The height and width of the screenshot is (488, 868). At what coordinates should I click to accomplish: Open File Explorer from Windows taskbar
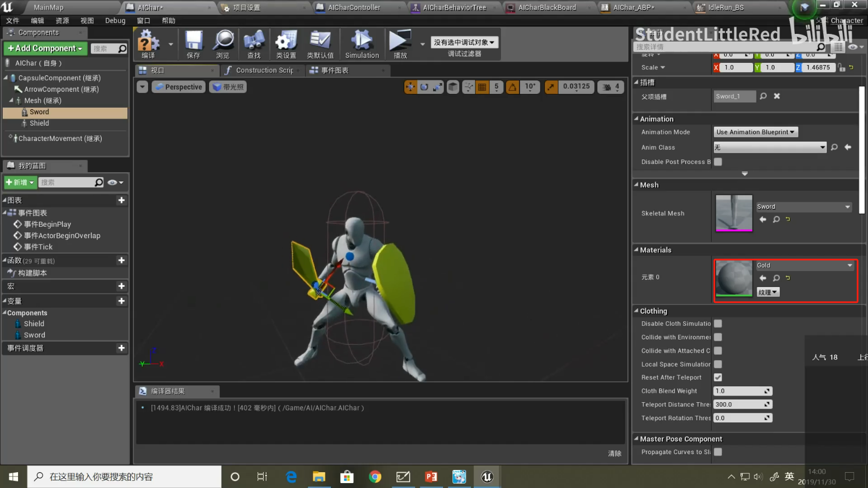319,477
